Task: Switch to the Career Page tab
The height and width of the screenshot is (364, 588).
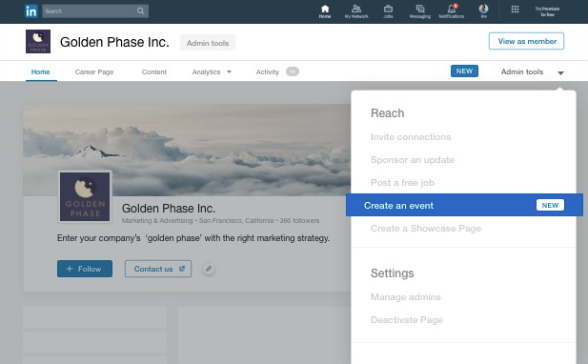Action: (94, 72)
